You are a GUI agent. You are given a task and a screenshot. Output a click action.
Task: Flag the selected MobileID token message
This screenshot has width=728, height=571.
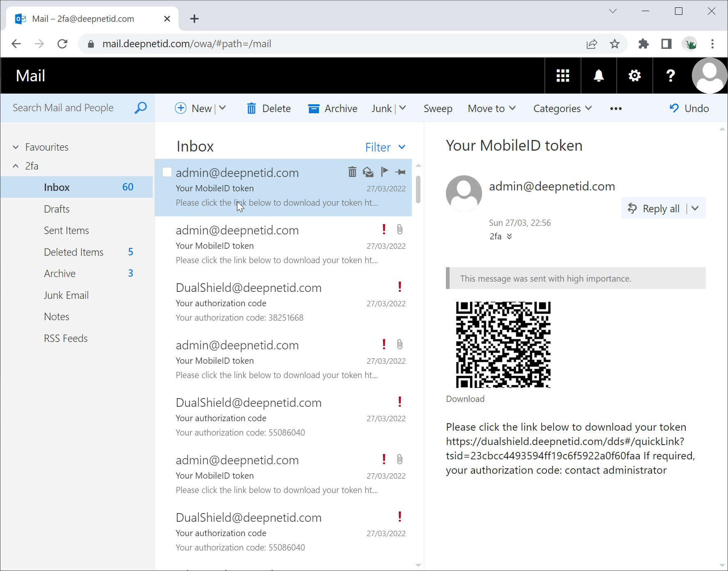coord(384,172)
